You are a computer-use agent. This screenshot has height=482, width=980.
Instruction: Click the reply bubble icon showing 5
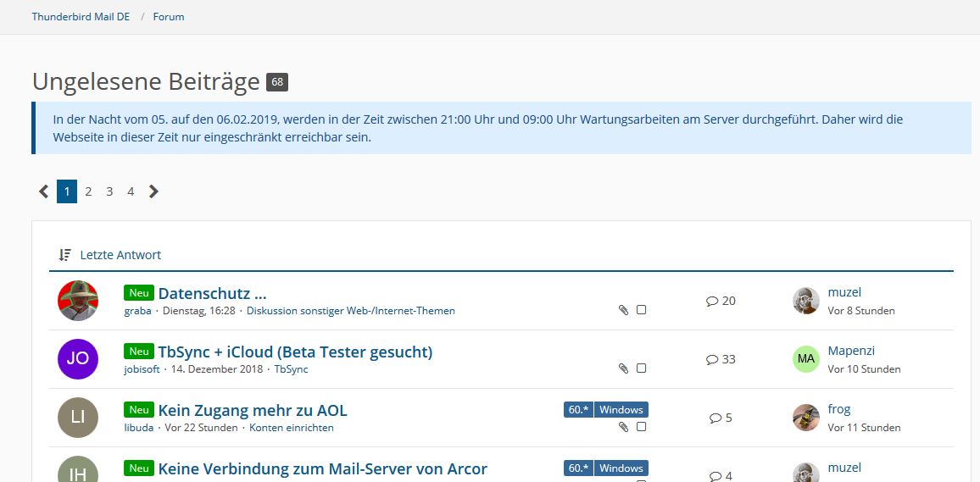716,418
